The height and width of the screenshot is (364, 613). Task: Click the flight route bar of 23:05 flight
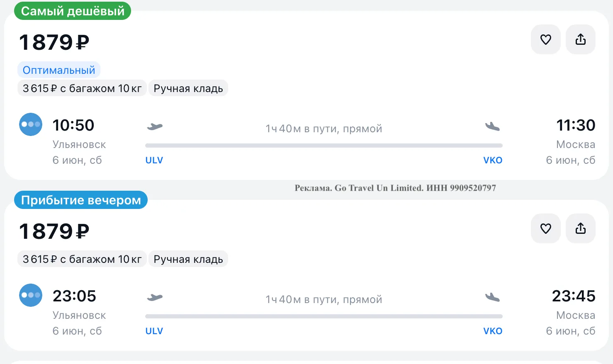(324, 316)
